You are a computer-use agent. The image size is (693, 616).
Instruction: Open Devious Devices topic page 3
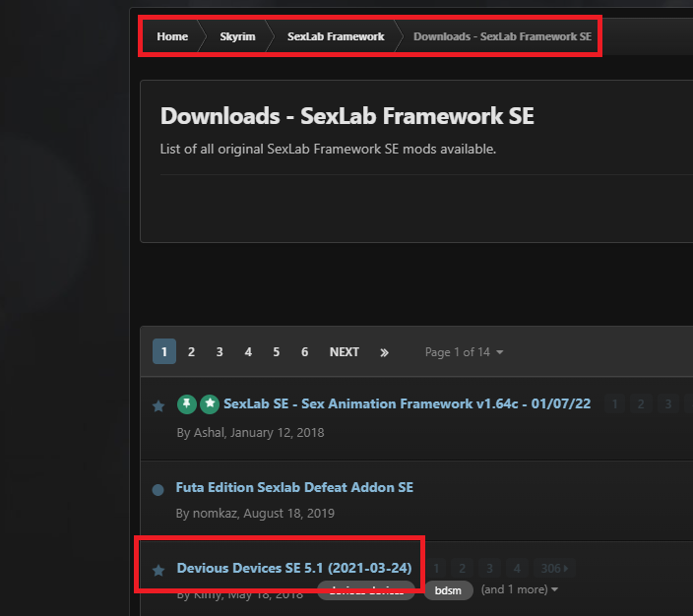coord(489,569)
